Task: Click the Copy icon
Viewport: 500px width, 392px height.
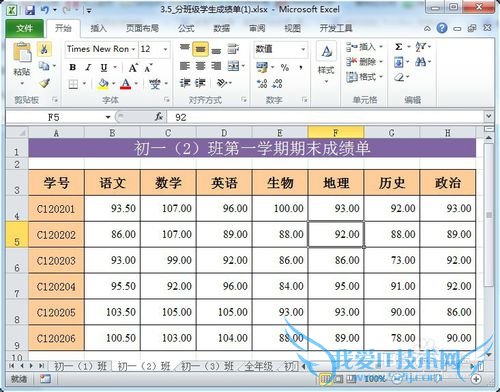Action: tap(44, 66)
